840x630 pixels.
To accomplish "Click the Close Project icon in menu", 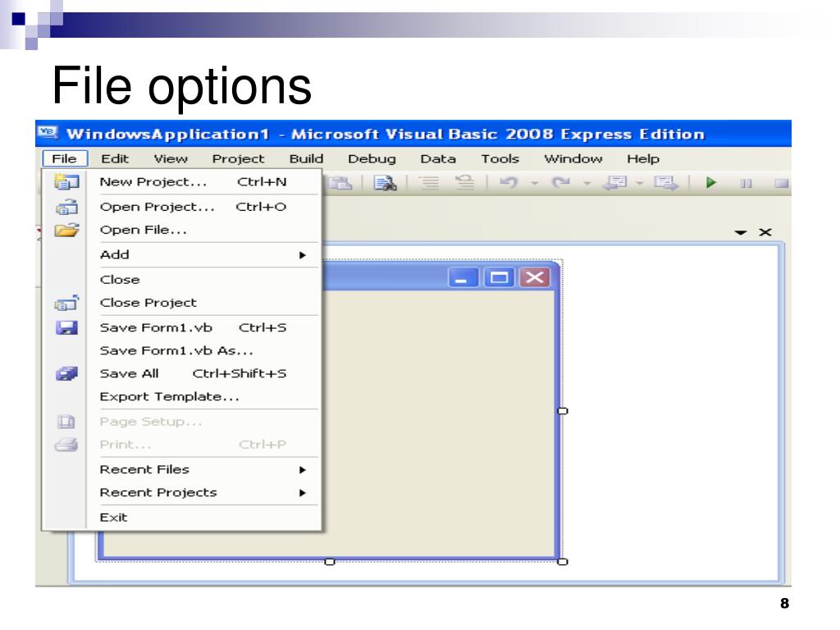I will [x=67, y=303].
